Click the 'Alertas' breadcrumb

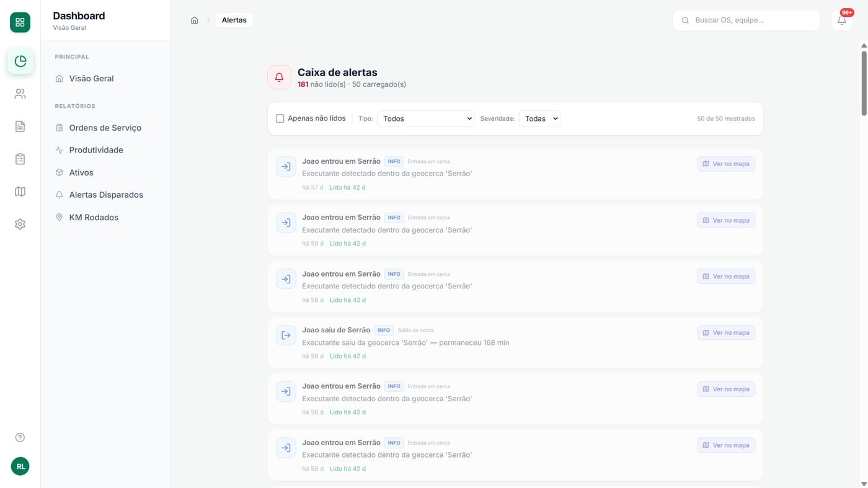234,20
